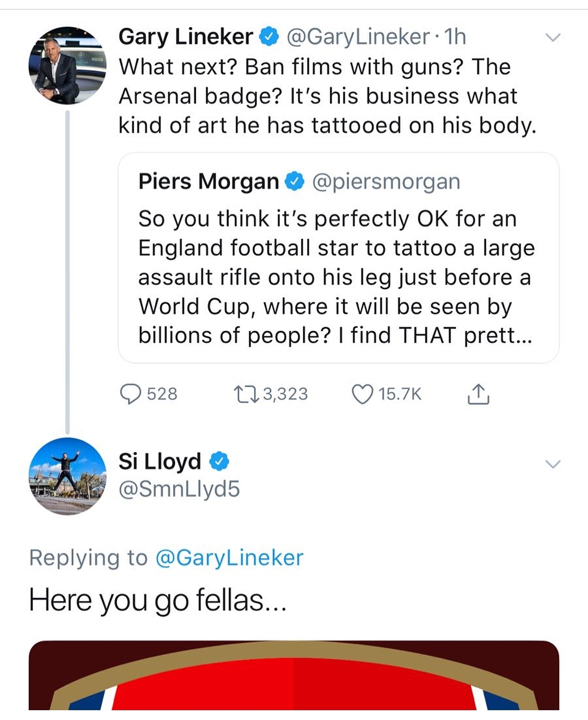Expand options chevron on Gary Lineker's tweet
The image size is (588, 720).
[x=553, y=38]
